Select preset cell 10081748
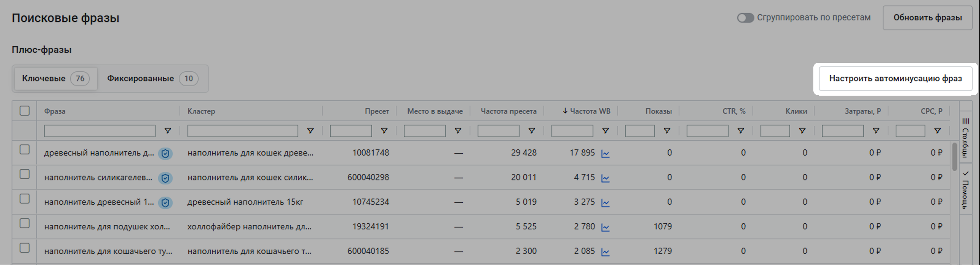Image resolution: width=980 pixels, height=265 pixels. [x=370, y=153]
